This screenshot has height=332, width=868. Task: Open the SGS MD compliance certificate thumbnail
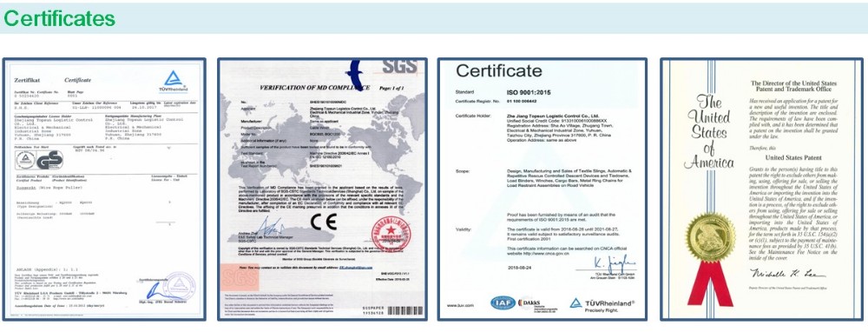pyautogui.click(x=322, y=189)
